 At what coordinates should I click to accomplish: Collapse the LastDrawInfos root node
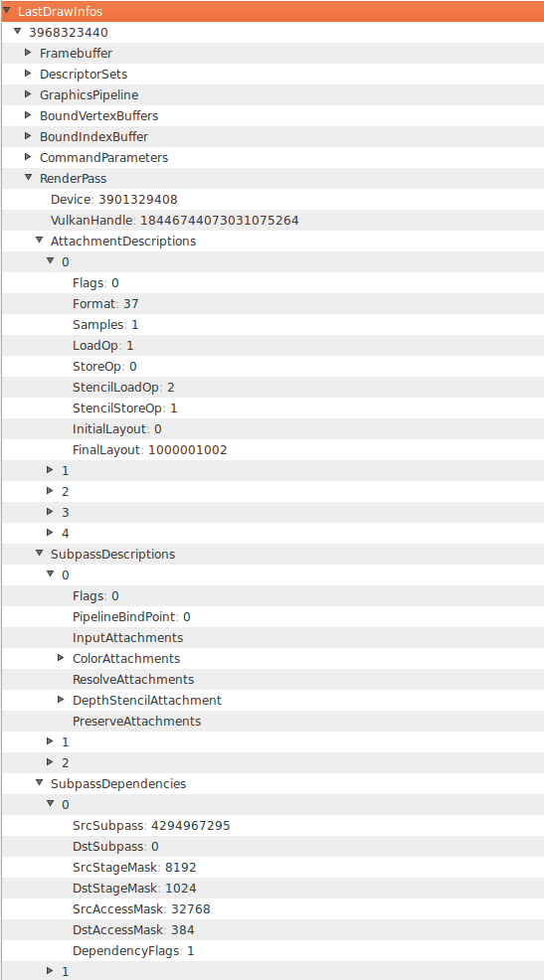6,11
